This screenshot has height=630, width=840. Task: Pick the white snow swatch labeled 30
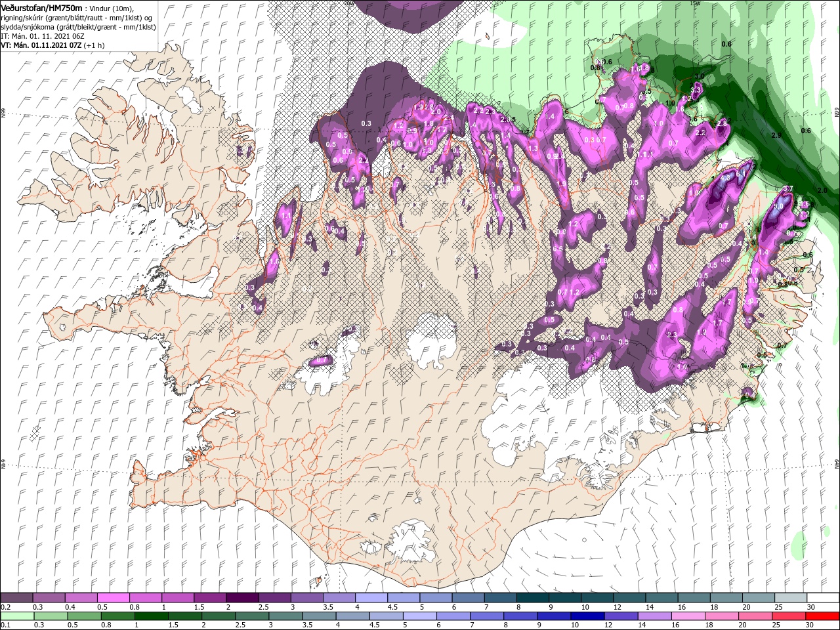coord(822,598)
